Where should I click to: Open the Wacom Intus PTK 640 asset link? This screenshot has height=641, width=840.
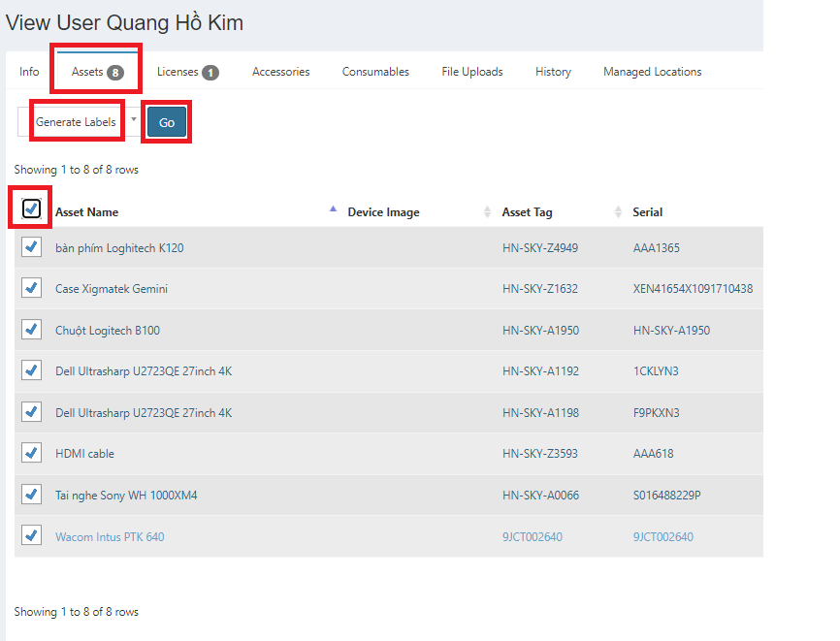pos(110,537)
